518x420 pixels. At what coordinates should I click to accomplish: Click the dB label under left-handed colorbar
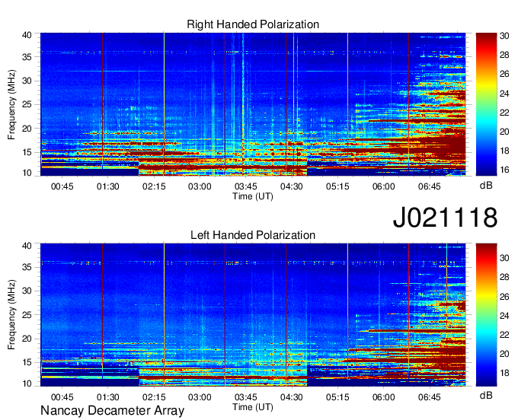[486, 395]
